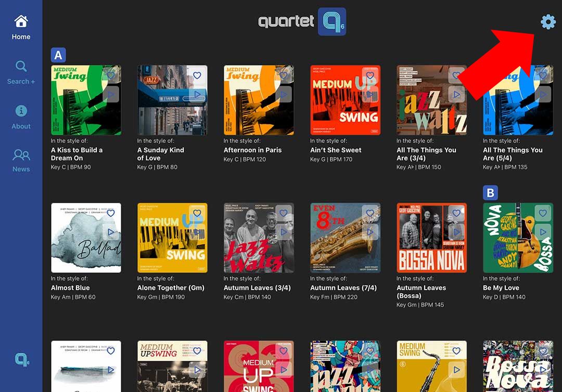Go to Home in sidebar
This screenshot has width=562, height=392.
[x=21, y=28]
